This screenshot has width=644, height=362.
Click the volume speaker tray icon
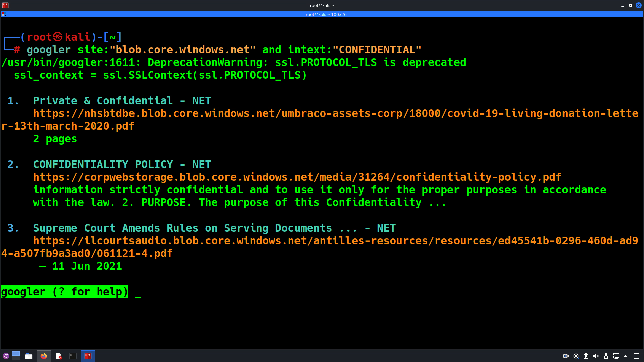pyautogui.click(x=596, y=356)
